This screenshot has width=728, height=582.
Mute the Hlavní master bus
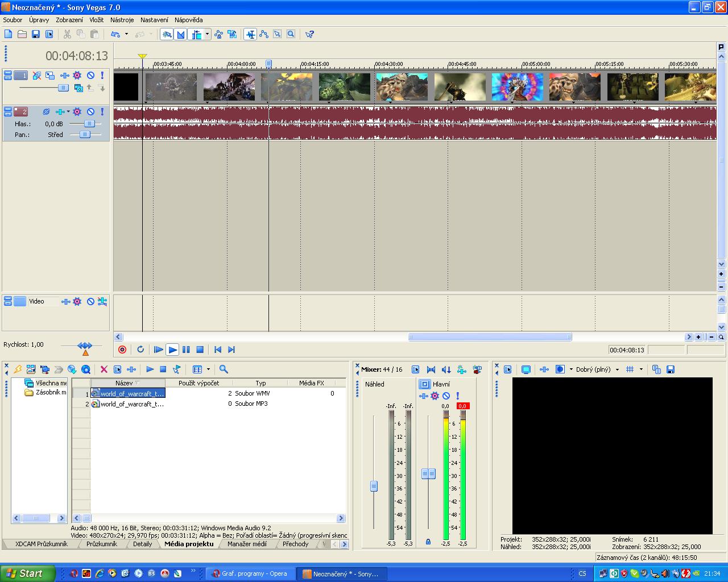(446, 396)
